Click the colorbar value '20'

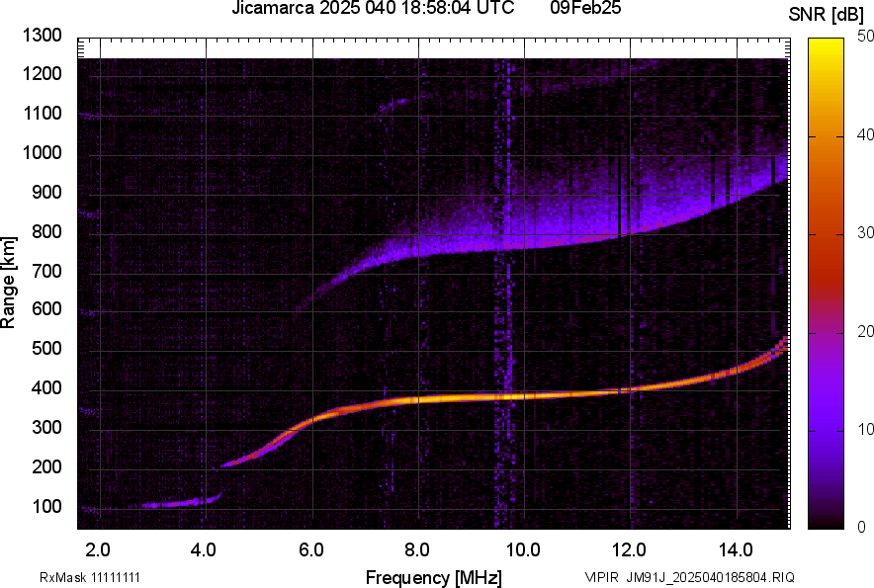pyautogui.click(x=865, y=332)
